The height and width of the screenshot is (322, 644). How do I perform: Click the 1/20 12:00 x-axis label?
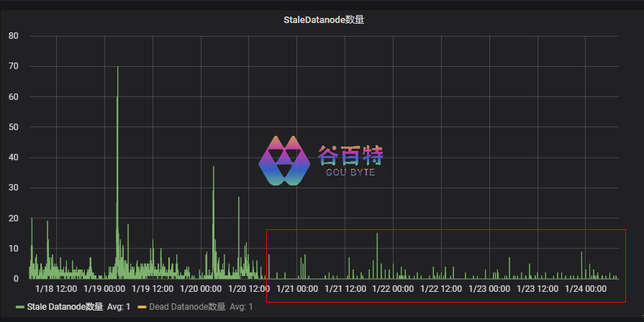(x=248, y=289)
